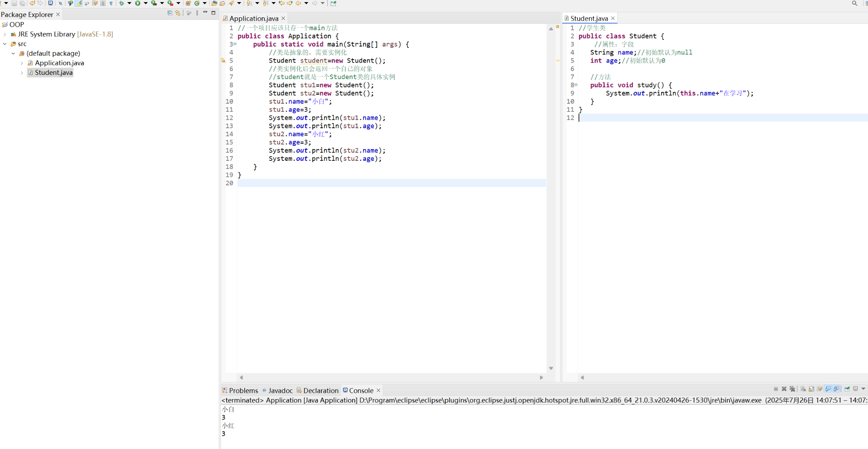Screen dimensions: 868x449
Task: Click the Undo arrow icon
Action: (32, 3)
